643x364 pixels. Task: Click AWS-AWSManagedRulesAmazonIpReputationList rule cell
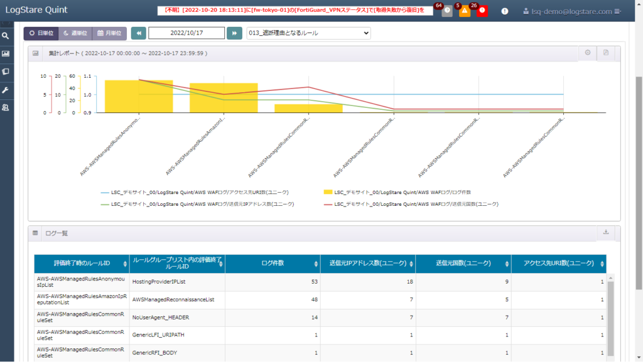click(x=82, y=299)
